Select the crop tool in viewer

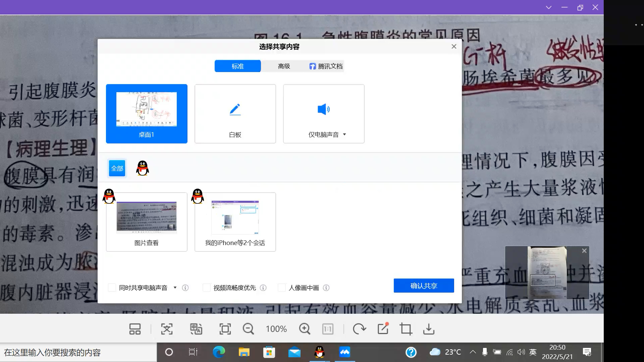point(406,329)
